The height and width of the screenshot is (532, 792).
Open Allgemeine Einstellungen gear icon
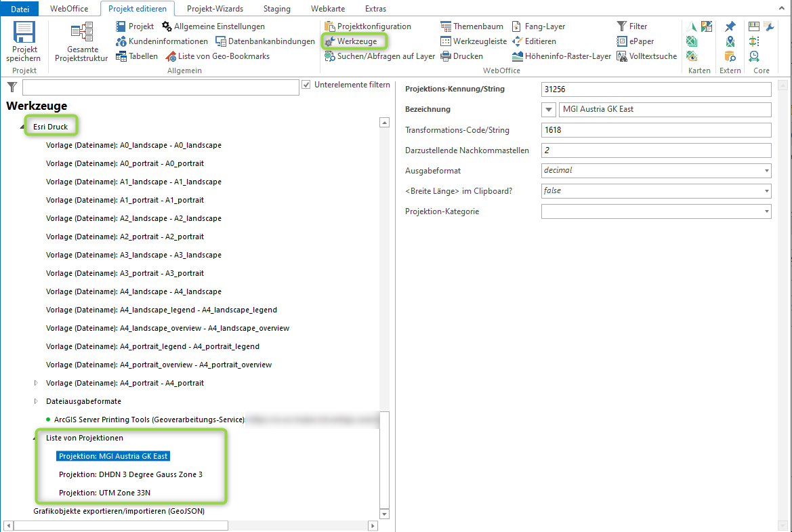(167, 26)
